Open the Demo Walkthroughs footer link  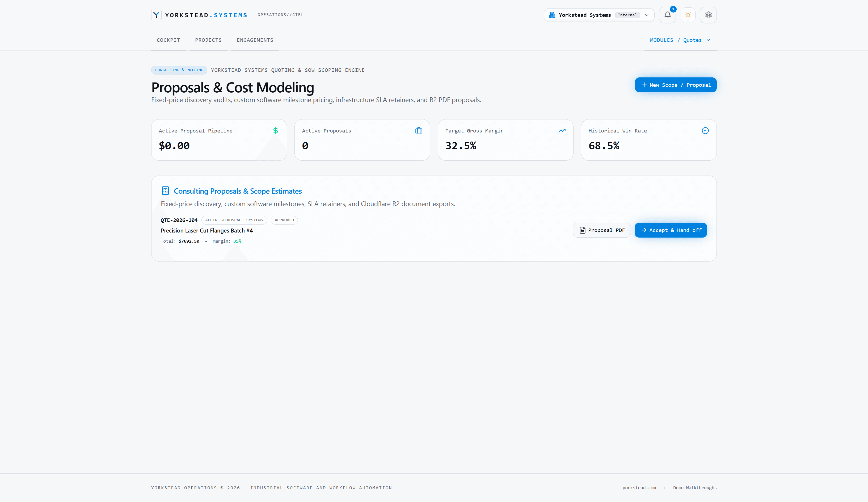point(694,488)
